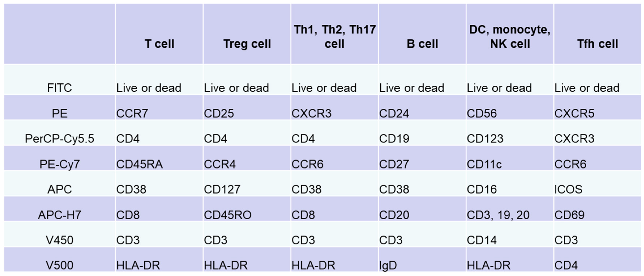Select the Tfh cell column header
This screenshot has width=644, height=276.
point(598,44)
